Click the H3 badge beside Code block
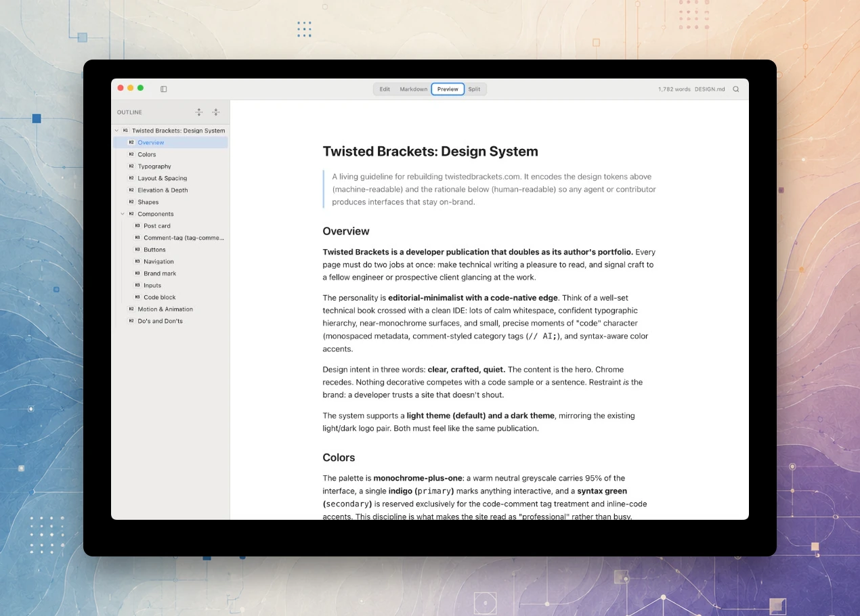This screenshot has width=860, height=616. coord(137,297)
